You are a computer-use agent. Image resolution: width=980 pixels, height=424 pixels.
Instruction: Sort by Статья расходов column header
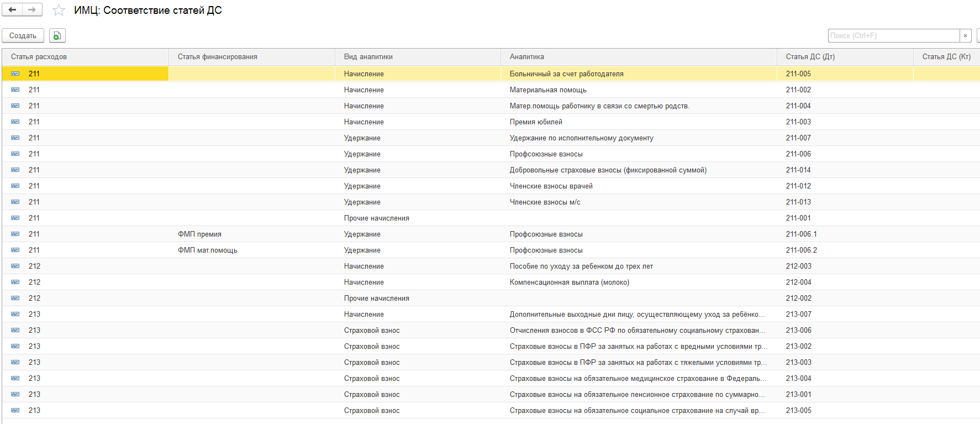39,57
